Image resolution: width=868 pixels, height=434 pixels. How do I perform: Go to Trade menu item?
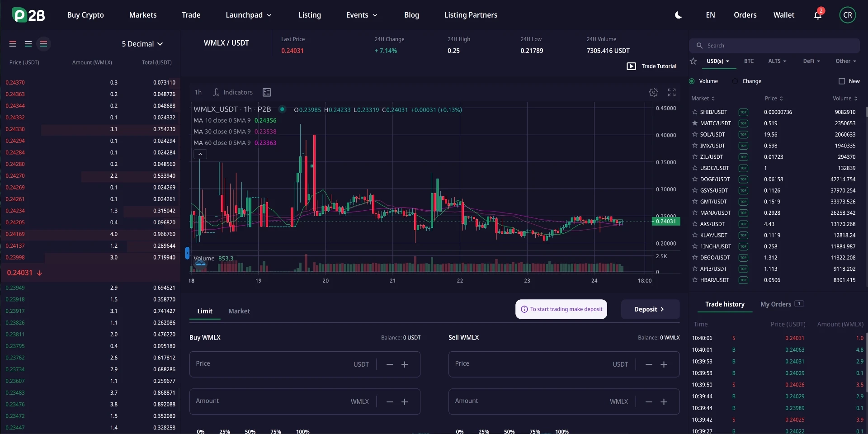[x=191, y=15]
